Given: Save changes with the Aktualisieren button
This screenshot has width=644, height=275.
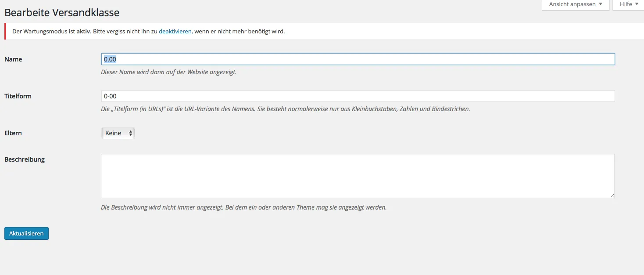Looking at the screenshot, I should [26, 233].
